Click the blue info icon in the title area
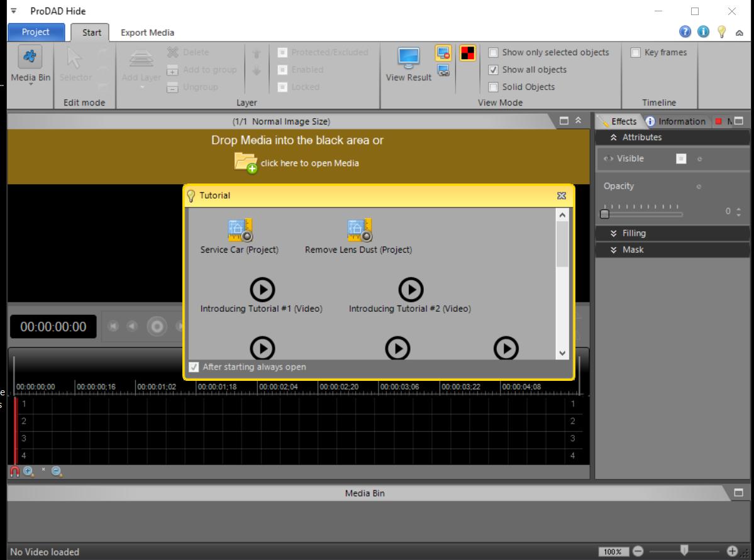This screenshot has width=754, height=560. click(703, 31)
